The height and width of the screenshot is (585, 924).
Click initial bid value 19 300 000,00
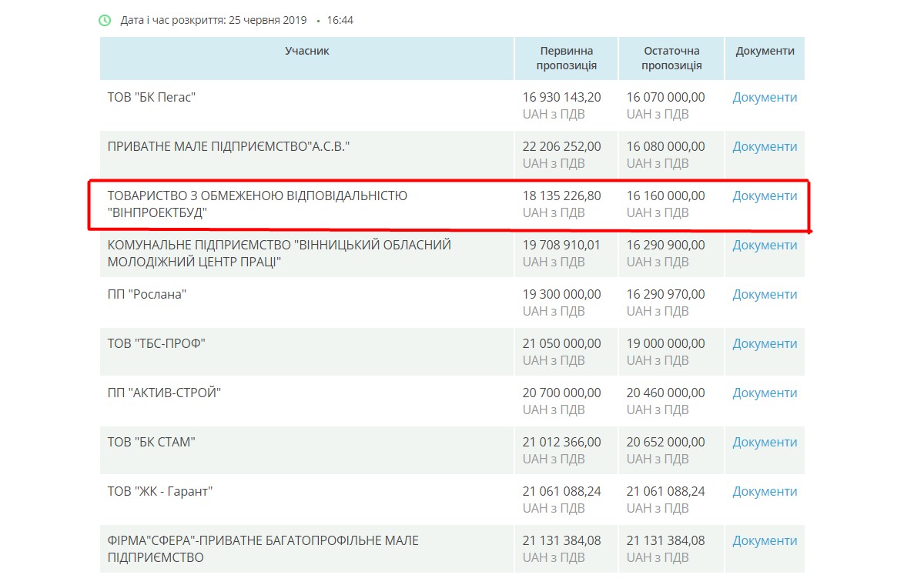coord(562,295)
